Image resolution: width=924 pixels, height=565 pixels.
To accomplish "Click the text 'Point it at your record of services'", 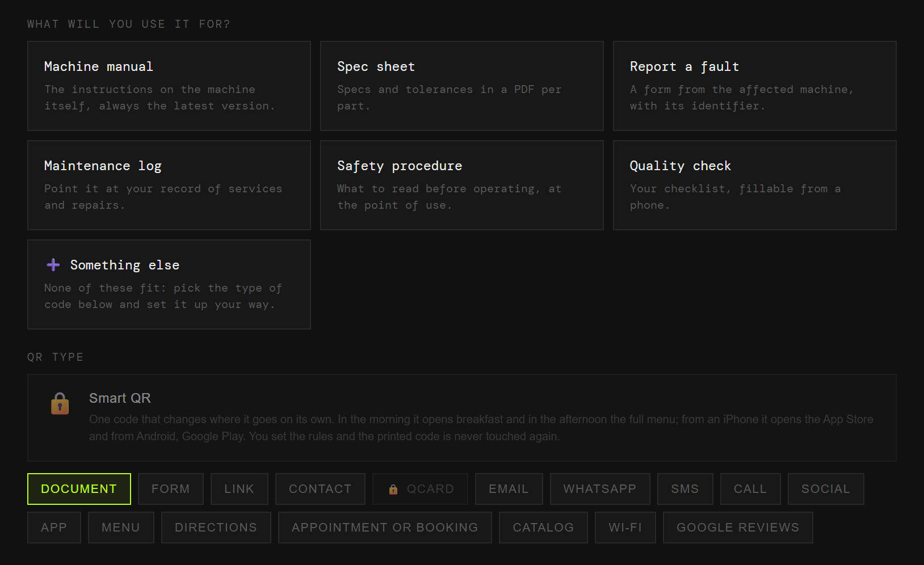I will [x=163, y=189].
